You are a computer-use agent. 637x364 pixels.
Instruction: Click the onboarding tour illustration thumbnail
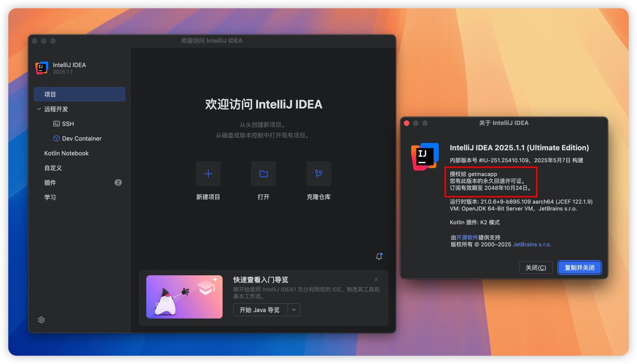click(x=184, y=297)
